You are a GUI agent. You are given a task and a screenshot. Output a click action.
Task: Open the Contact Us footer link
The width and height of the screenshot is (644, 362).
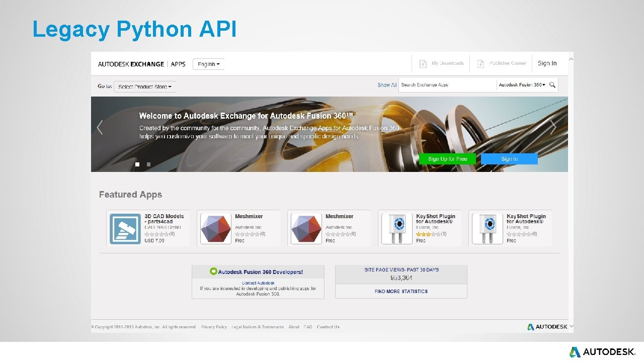[328, 327]
